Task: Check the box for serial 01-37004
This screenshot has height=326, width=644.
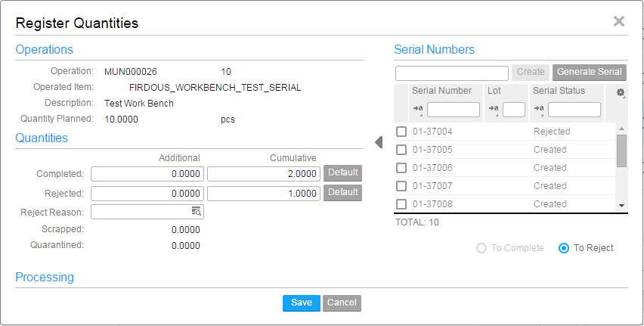Action: (x=401, y=132)
